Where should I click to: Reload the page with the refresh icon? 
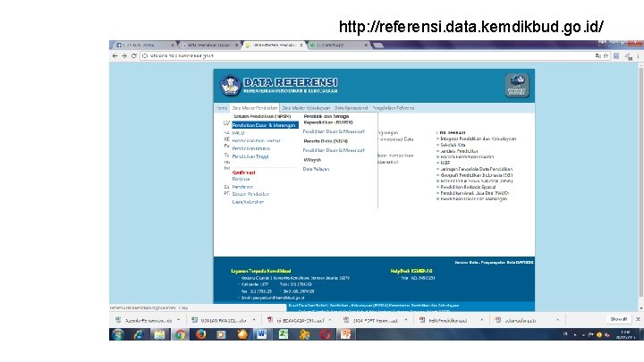[133, 55]
